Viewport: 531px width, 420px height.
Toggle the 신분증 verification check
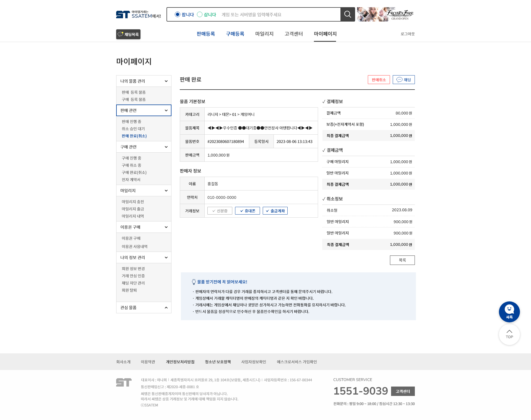(x=220, y=211)
